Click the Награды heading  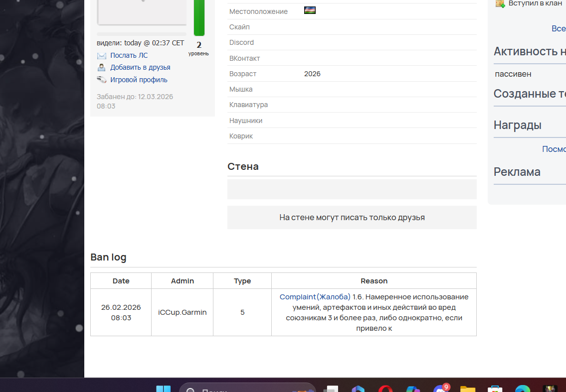click(x=517, y=125)
